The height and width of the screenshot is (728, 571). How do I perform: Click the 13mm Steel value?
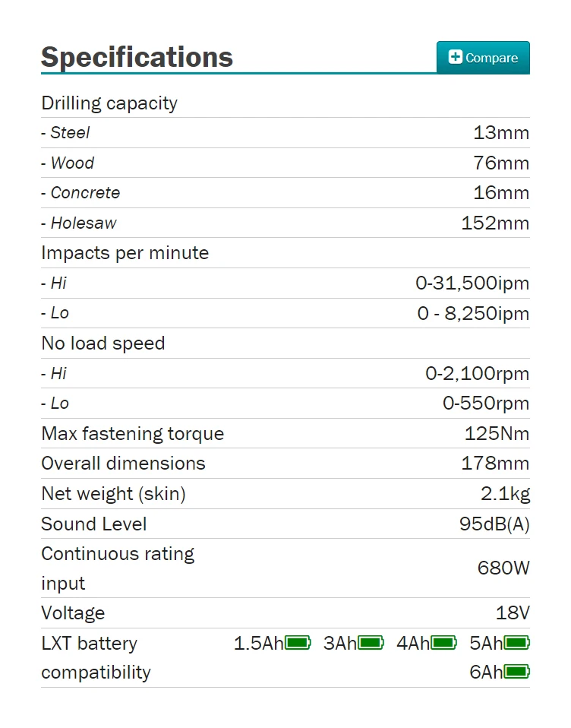501,133
